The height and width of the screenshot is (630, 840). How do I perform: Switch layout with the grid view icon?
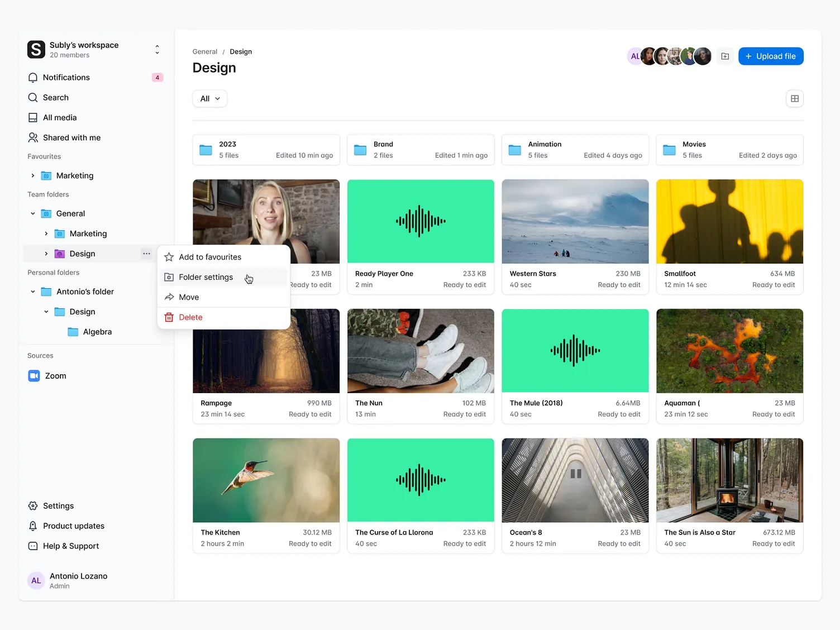[794, 99]
